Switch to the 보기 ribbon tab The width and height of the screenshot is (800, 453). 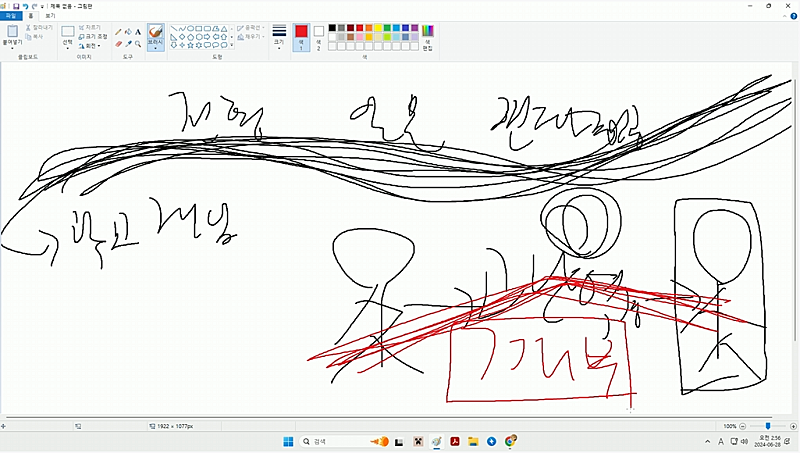click(49, 16)
